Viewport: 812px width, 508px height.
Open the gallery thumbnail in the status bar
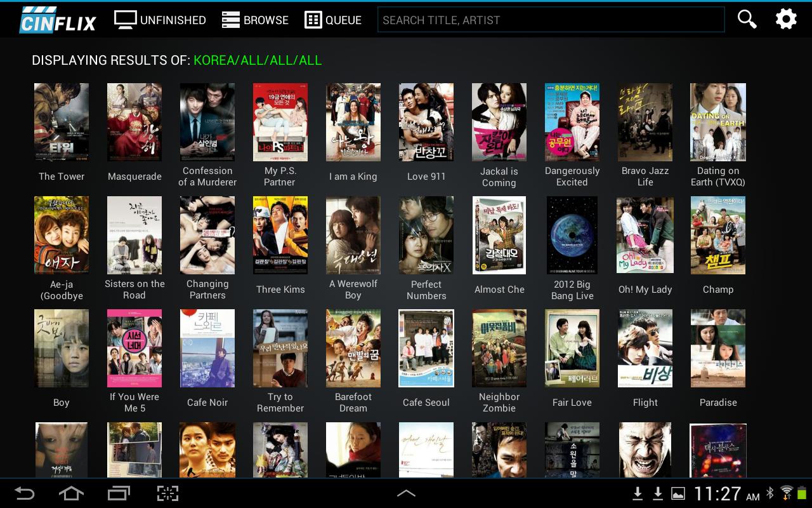[x=676, y=493]
